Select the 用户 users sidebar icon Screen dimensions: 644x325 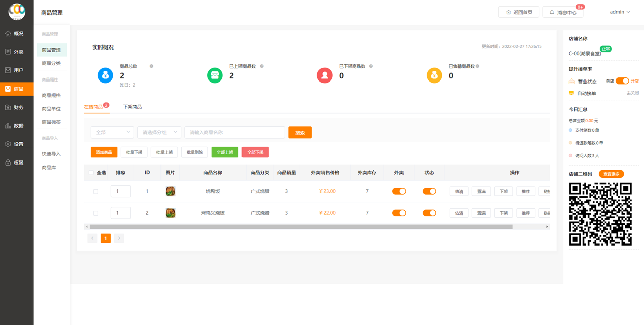[x=8, y=70]
